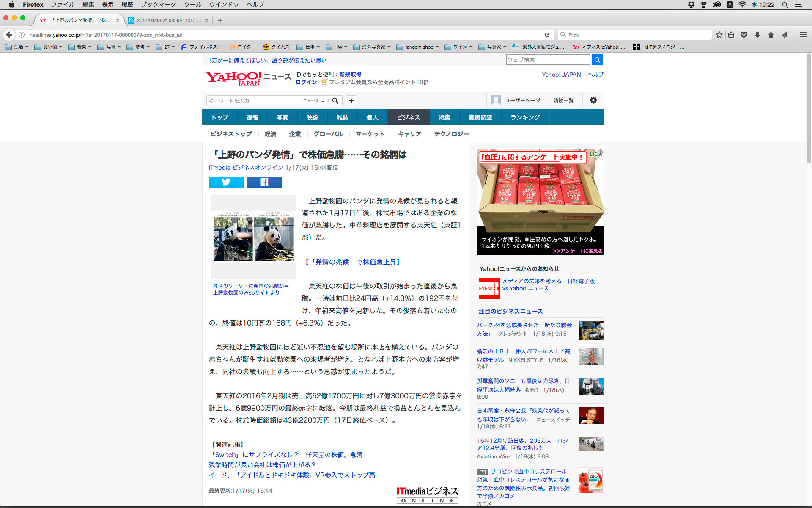Viewport: 812px width, 508px height.
Task: Go to Firefox home page icon
Action: coord(771,35)
